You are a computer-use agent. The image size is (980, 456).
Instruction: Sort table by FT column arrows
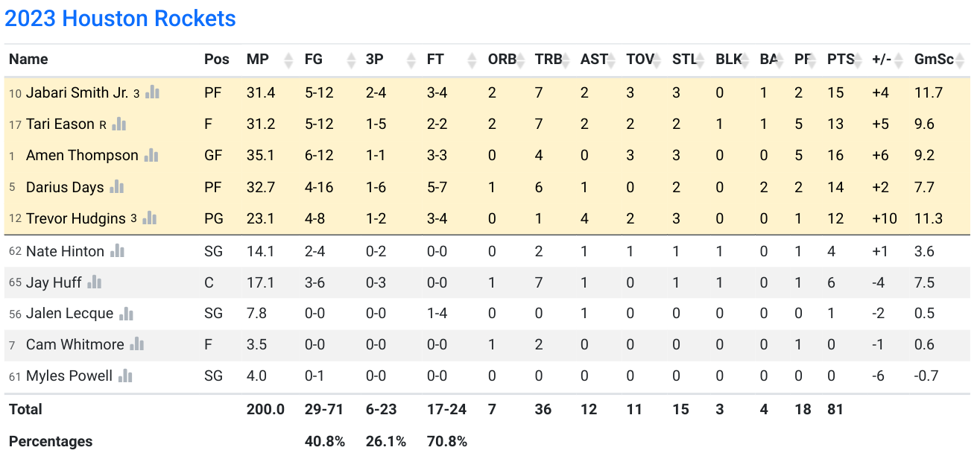pyautogui.click(x=471, y=60)
